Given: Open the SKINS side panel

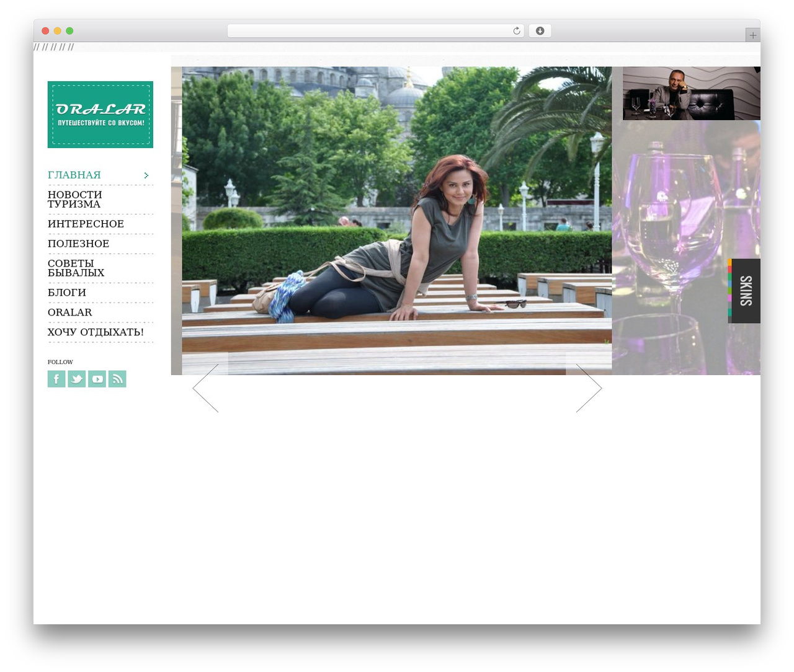Looking at the screenshot, I should click(x=744, y=291).
